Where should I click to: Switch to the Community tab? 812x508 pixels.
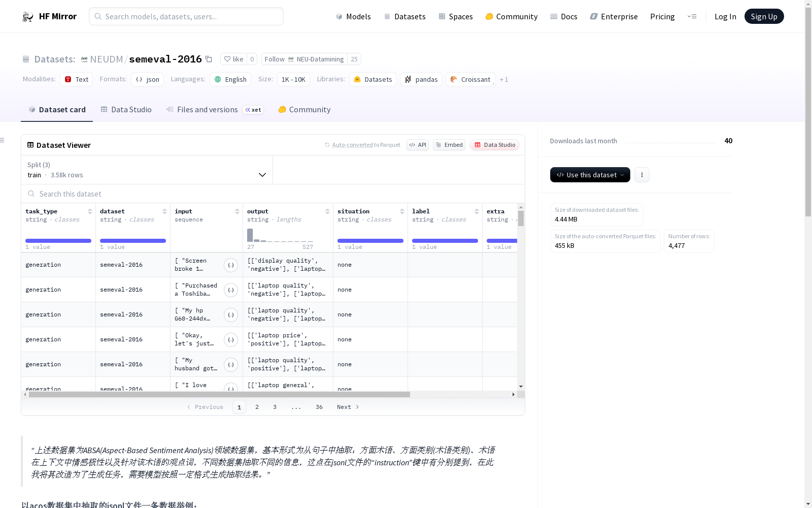[x=304, y=110]
